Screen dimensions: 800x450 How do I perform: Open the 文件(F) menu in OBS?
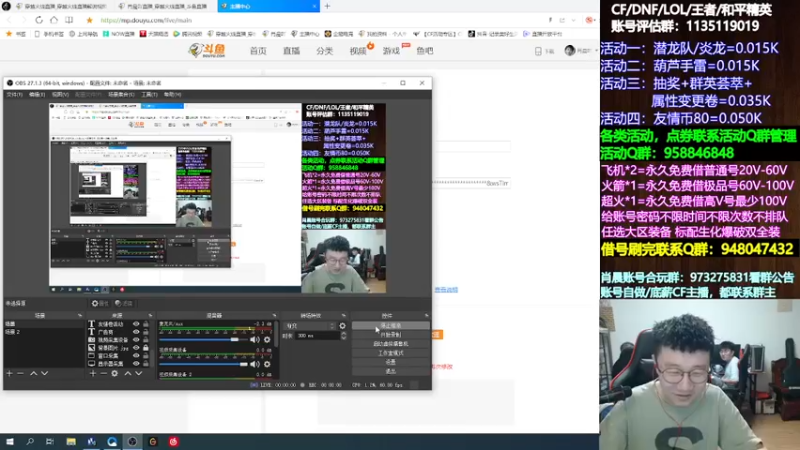click(14, 94)
